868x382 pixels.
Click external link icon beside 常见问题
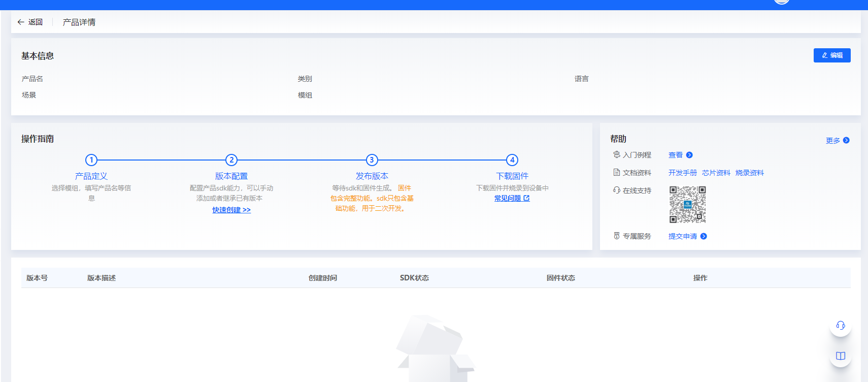coord(526,198)
